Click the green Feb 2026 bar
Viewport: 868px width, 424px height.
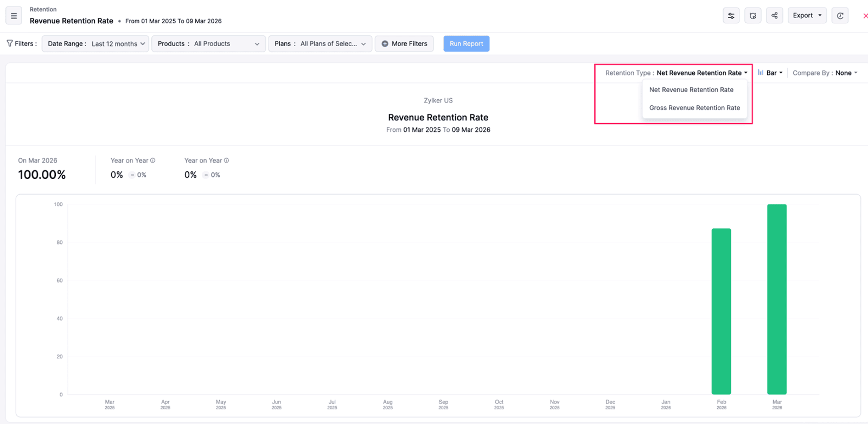coord(721,311)
